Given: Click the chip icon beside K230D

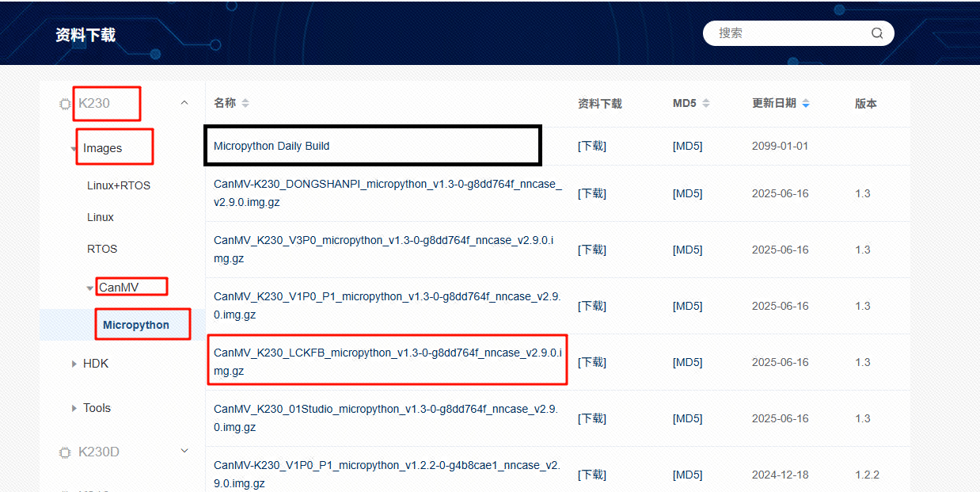Looking at the screenshot, I should [x=65, y=452].
